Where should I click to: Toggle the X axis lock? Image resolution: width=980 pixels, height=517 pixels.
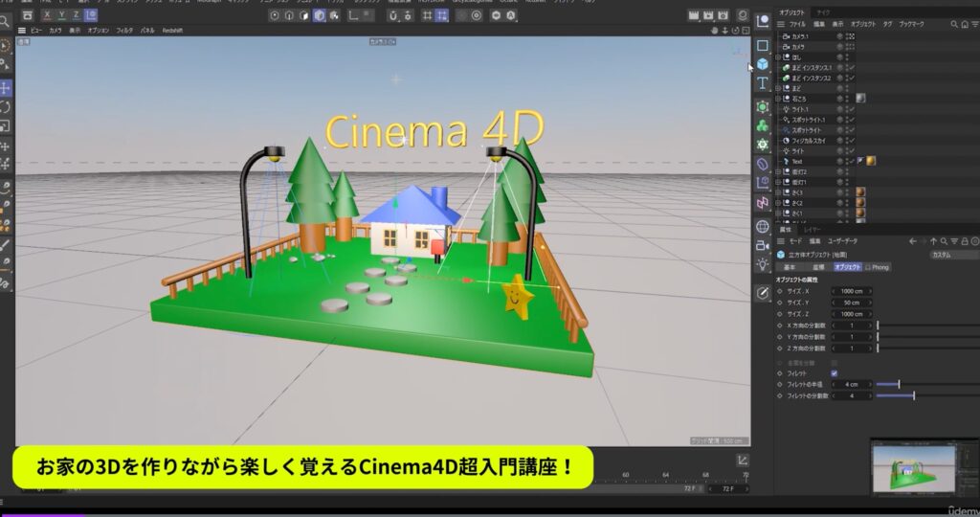47,15
